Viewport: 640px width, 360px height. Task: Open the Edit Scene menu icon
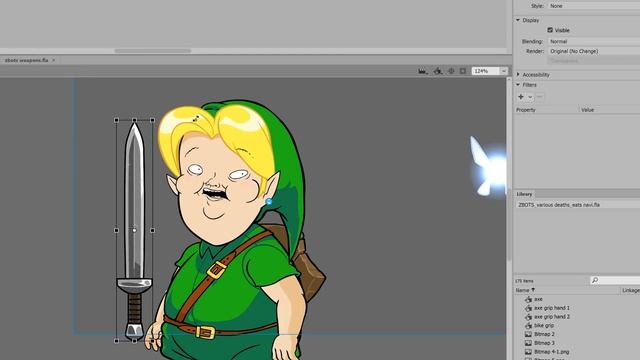pyautogui.click(x=423, y=71)
